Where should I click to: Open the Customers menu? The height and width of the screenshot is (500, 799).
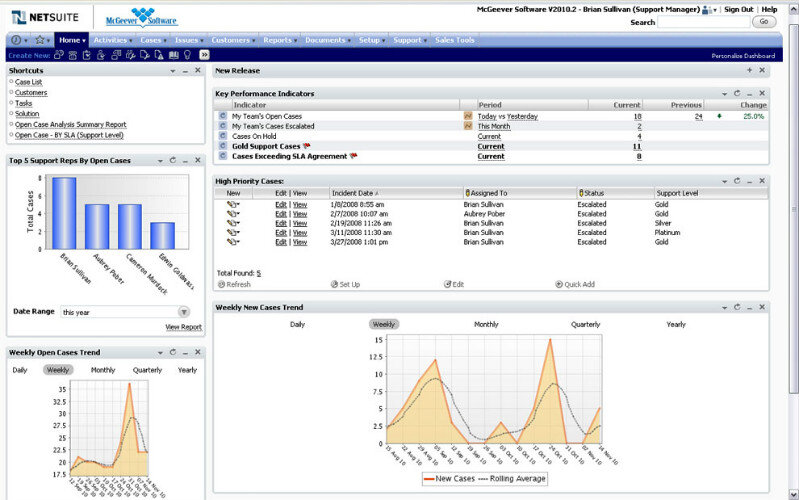[232, 40]
